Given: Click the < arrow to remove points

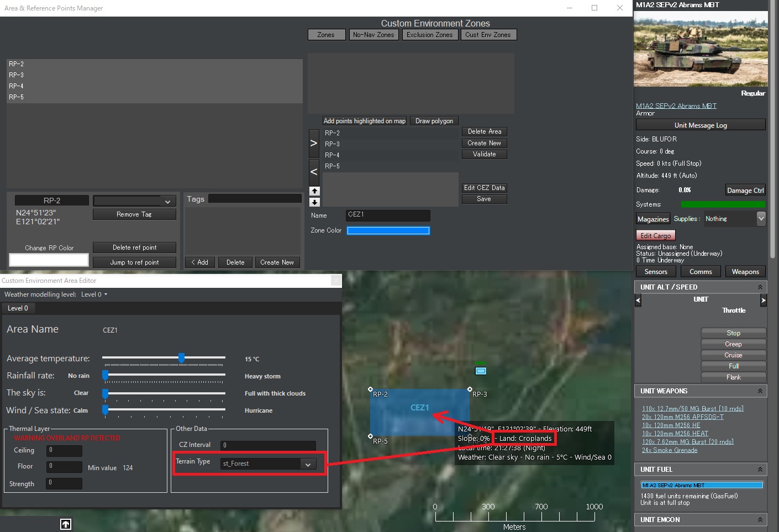Looking at the screenshot, I should click(314, 172).
